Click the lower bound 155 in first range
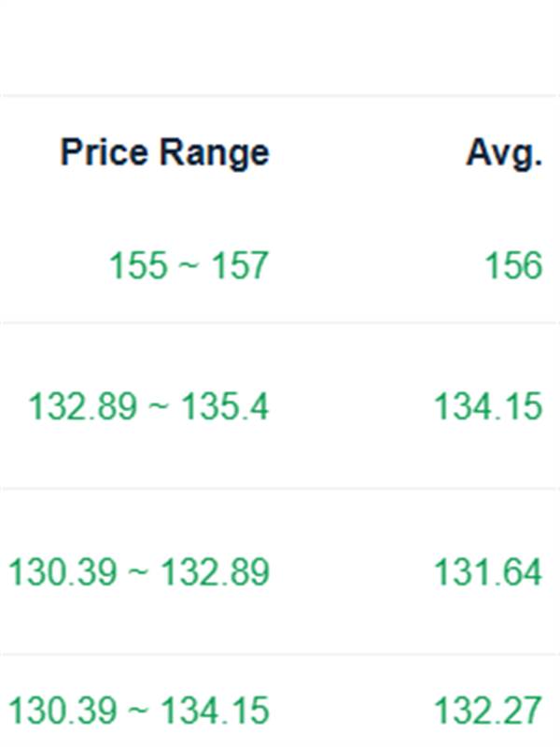This screenshot has height=747, width=560. click(138, 266)
